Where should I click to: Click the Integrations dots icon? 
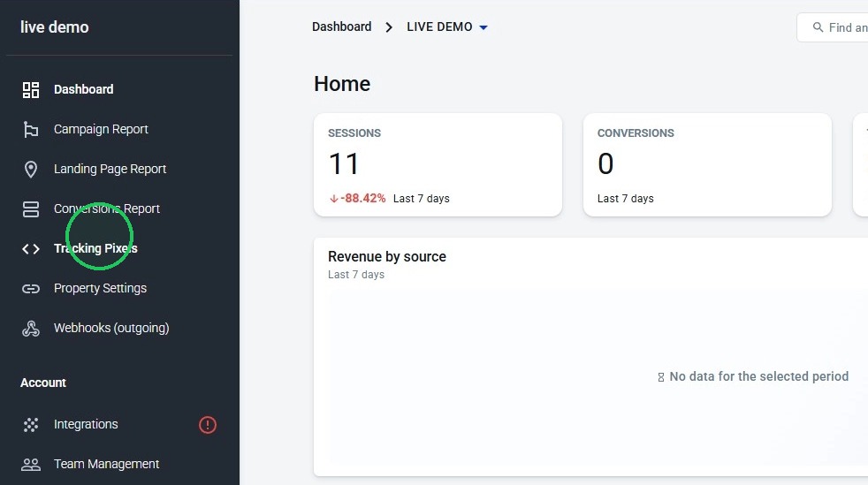coord(30,425)
